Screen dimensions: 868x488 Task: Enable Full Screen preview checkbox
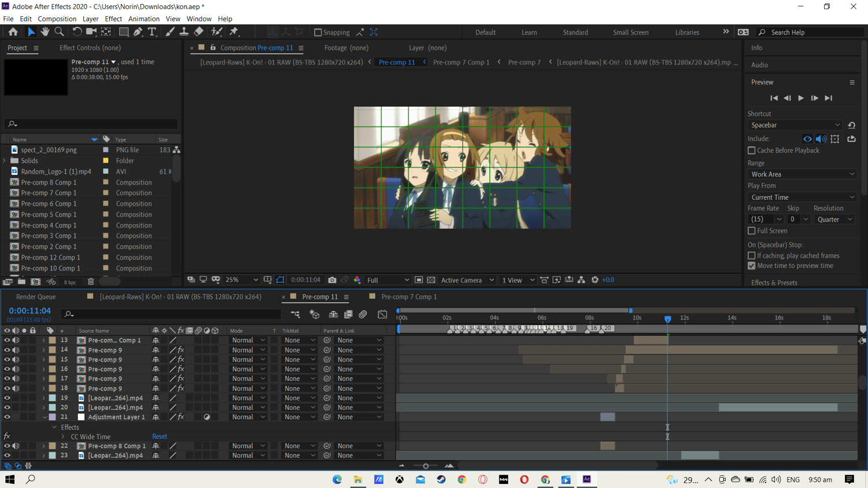pos(752,231)
